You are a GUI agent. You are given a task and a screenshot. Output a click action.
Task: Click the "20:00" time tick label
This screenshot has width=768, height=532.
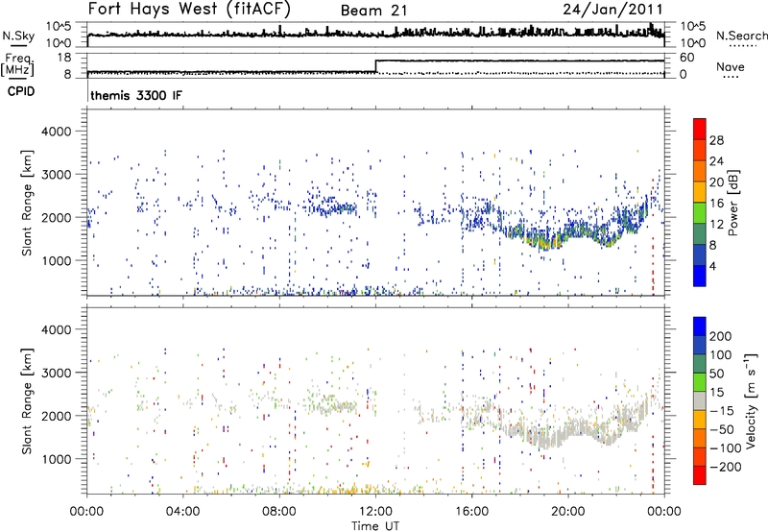[568, 512]
